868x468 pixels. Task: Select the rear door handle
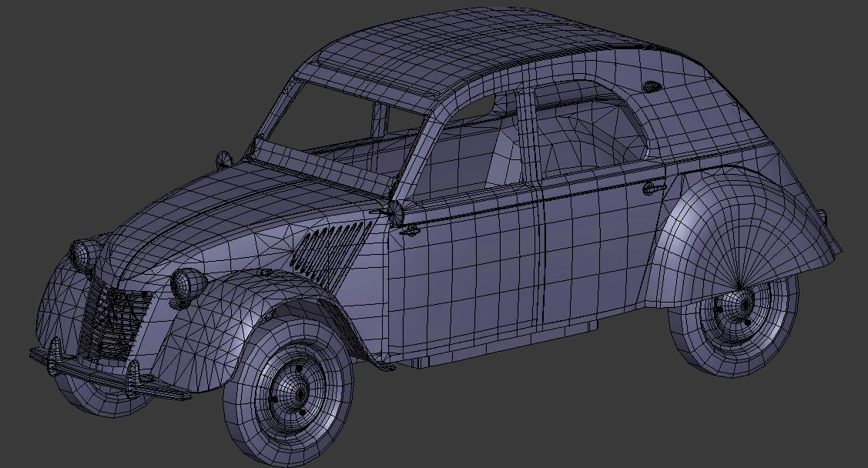(653, 189)
